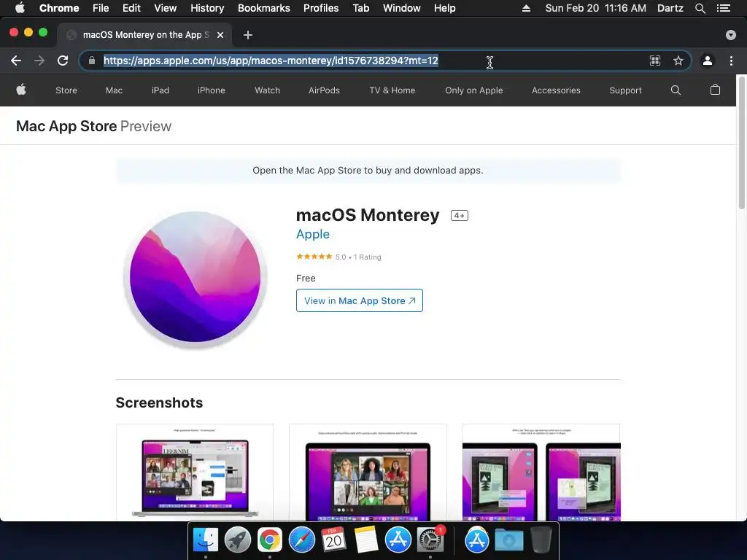
Task: Click the Apple logo in site navigation
Action: pyautogui.click(x=21, y=90)
